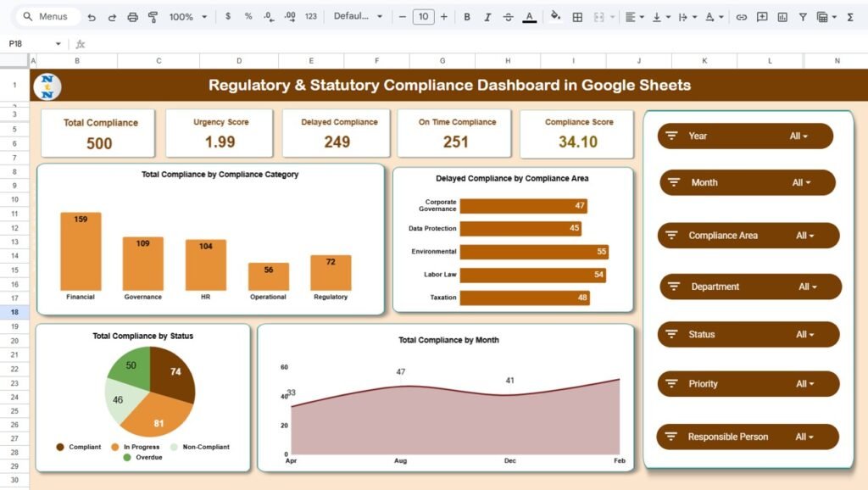Viewport: 868px width, 490px height.
Task: Open the filter views icon
Action: click(826, 17)
